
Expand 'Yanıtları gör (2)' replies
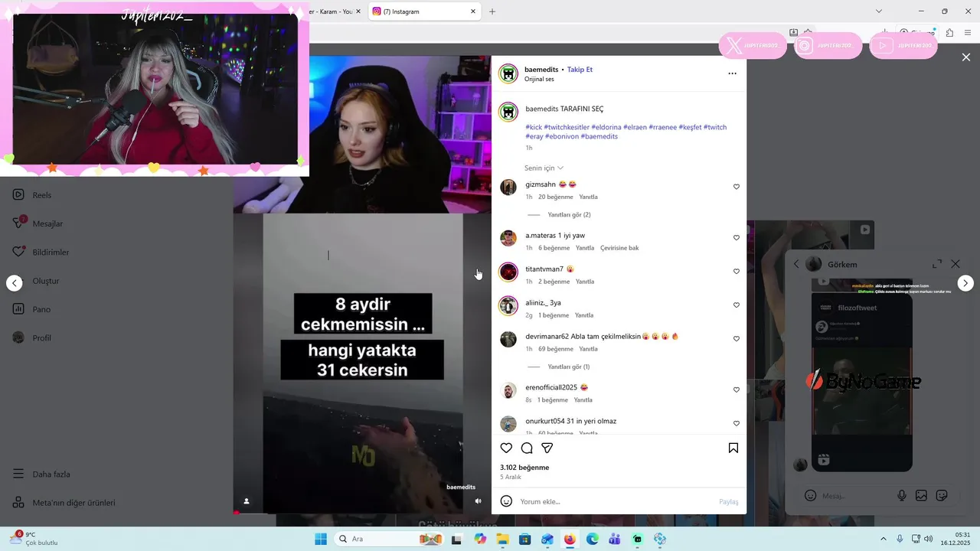point(569,215)
